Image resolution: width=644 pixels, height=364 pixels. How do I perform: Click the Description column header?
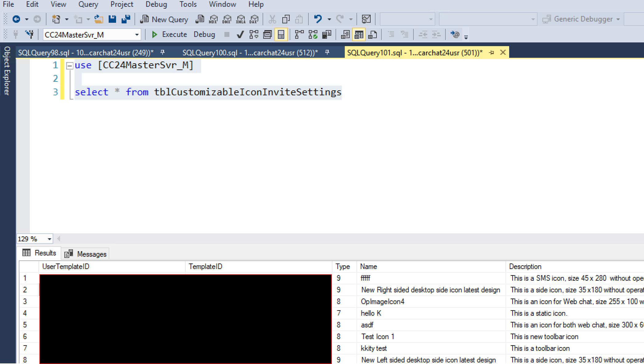[525, 267]
